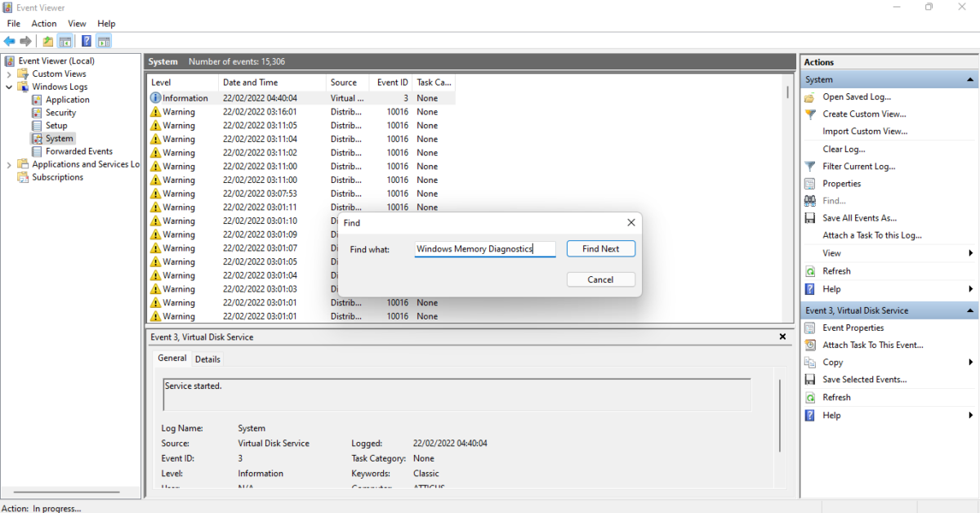Switch to the Details tab
This screenshot has width=980, height=513.
(x=208, y=359)
